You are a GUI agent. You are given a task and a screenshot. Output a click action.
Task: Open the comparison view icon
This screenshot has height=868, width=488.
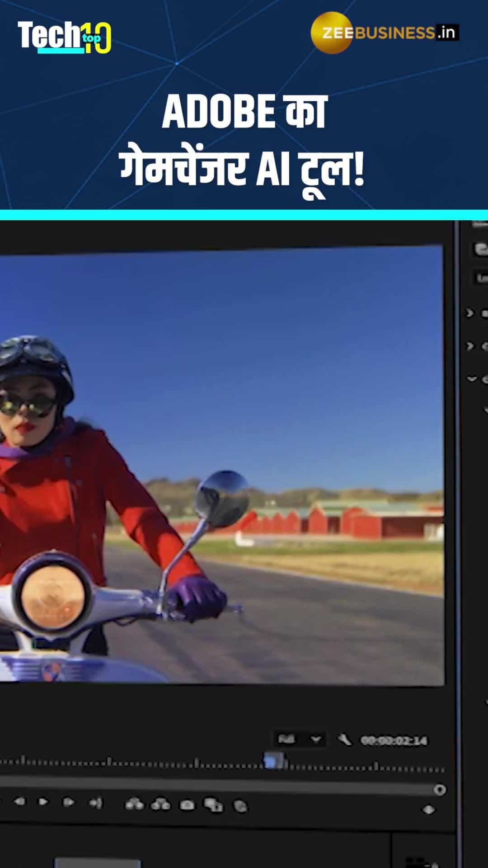point(213,805)
